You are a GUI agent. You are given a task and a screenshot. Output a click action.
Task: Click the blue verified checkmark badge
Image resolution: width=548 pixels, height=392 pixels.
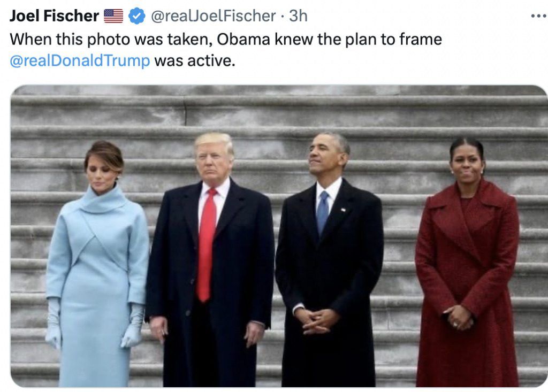click(137, 16)
